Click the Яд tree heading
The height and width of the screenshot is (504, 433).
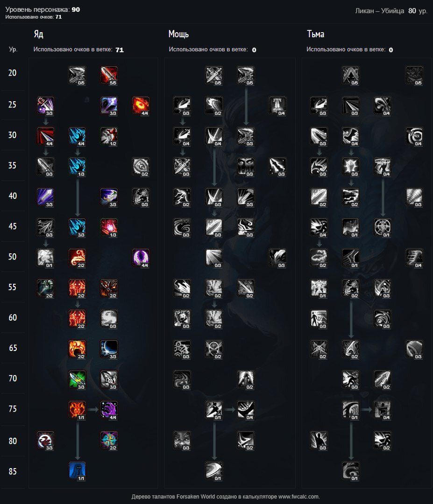[x=39, y=34]
